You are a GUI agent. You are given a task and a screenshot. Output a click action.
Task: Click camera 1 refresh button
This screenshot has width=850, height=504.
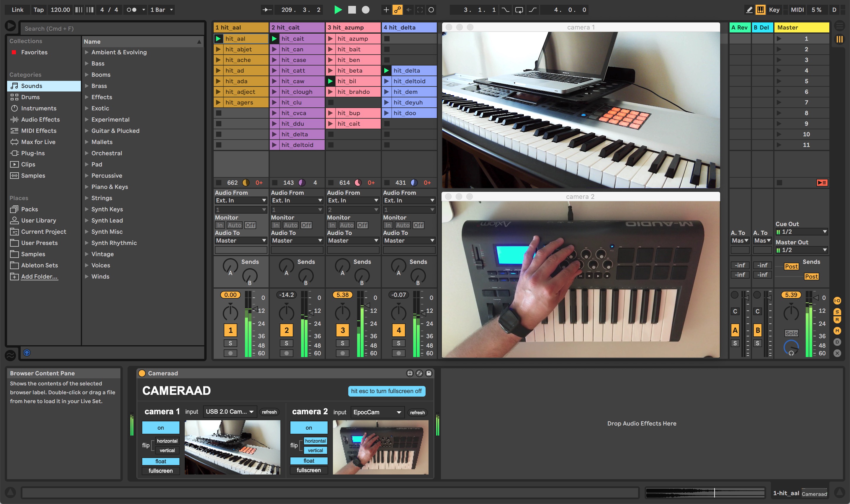pyautogui.click(x=269, y=412)
